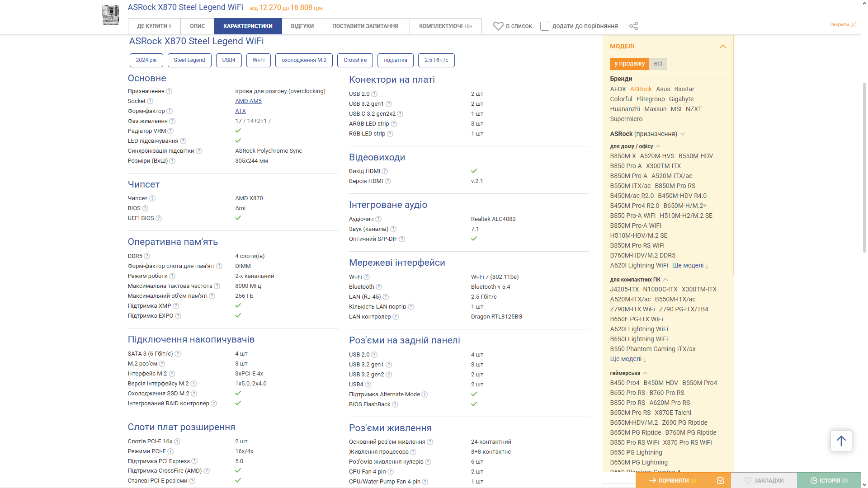The image size is (868, 488).
Task: Click the 'Gigabyte' brand link
Action: coord(681,99)
